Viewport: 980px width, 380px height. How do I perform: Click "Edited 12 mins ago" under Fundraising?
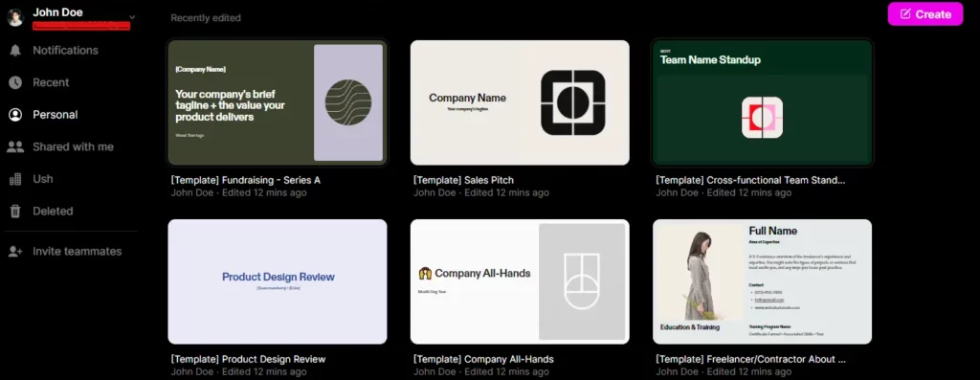pyautogui.click(x=264, y=192)
